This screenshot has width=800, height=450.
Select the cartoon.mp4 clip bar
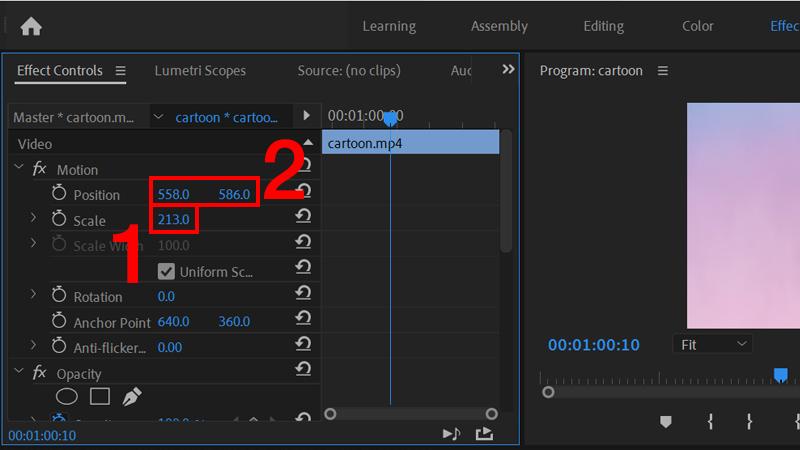pyautogui.click(x=410, y=143)
